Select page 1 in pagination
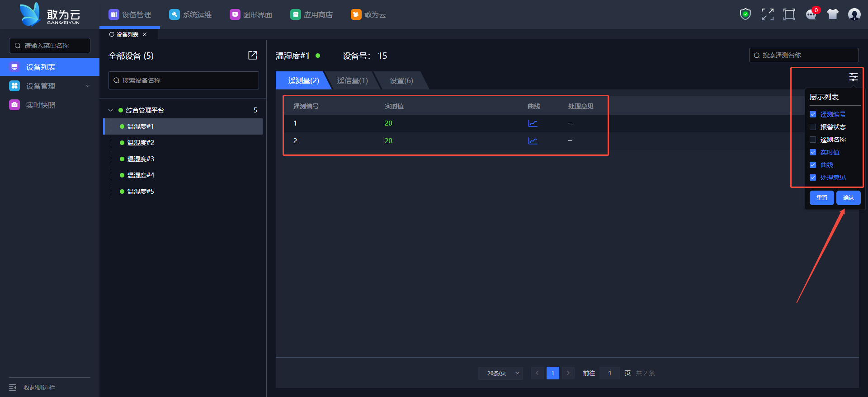 (552, 373)
